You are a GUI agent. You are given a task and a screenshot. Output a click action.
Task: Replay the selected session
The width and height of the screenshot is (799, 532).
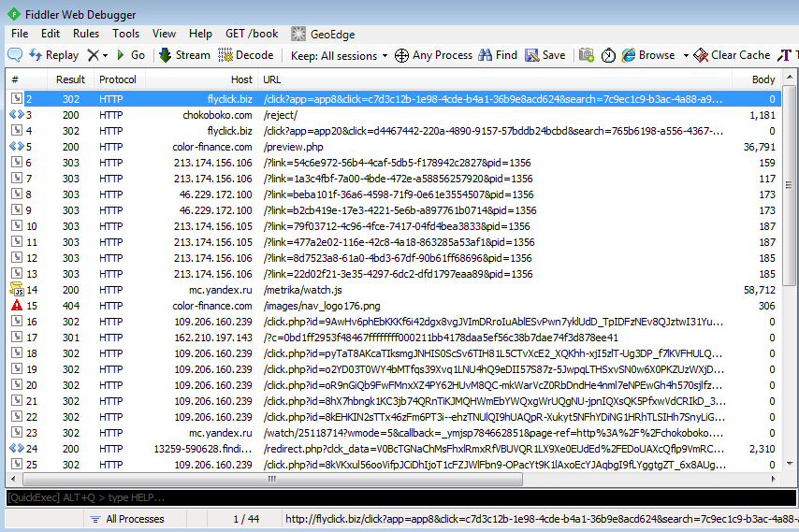(x=54, y=55)
